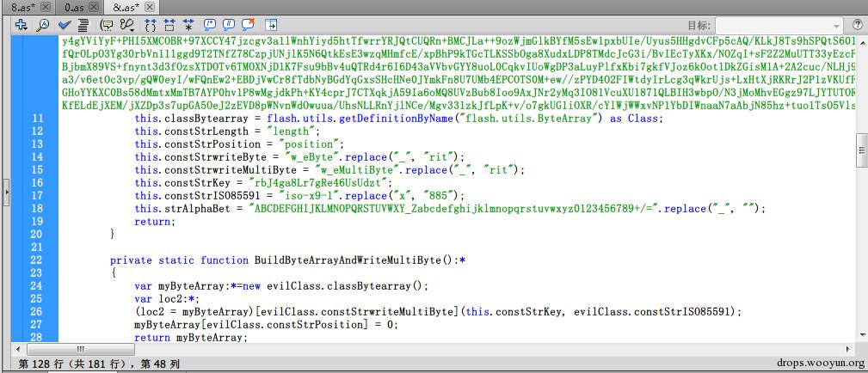Click line number 16 in gutter

(x=37, y=182)
